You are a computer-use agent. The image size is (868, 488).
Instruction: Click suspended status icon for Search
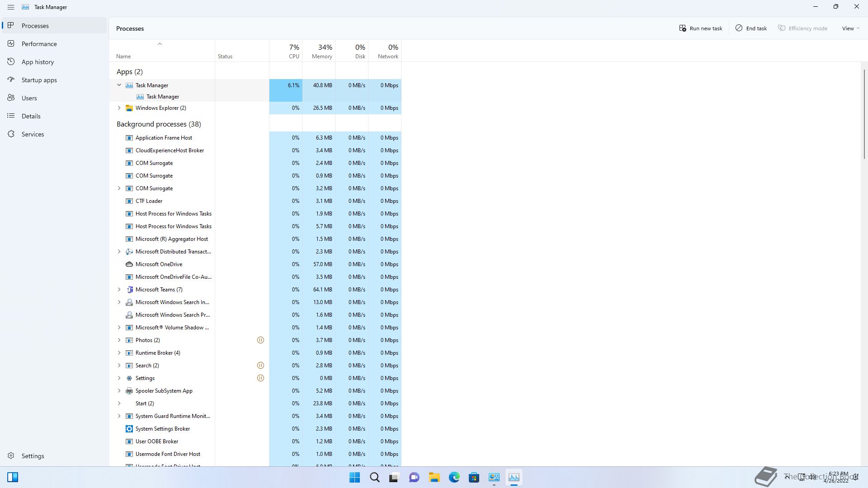click(260, 366)
